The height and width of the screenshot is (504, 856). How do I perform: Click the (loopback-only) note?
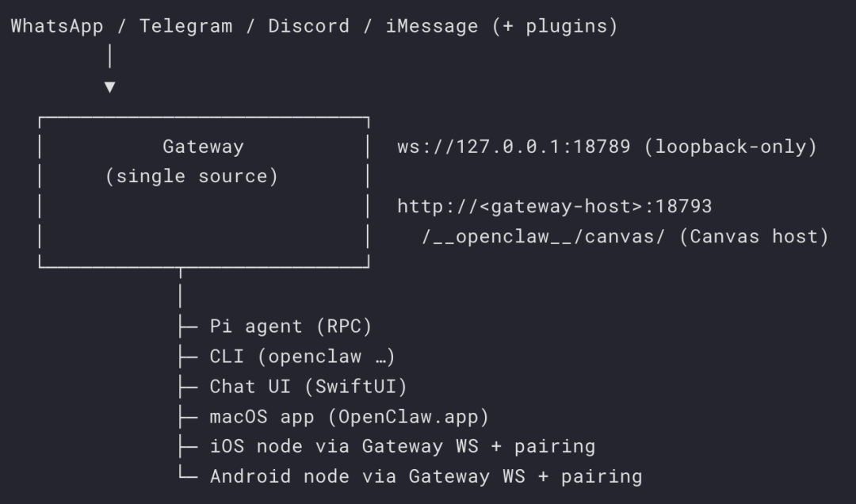pos(730,147)
